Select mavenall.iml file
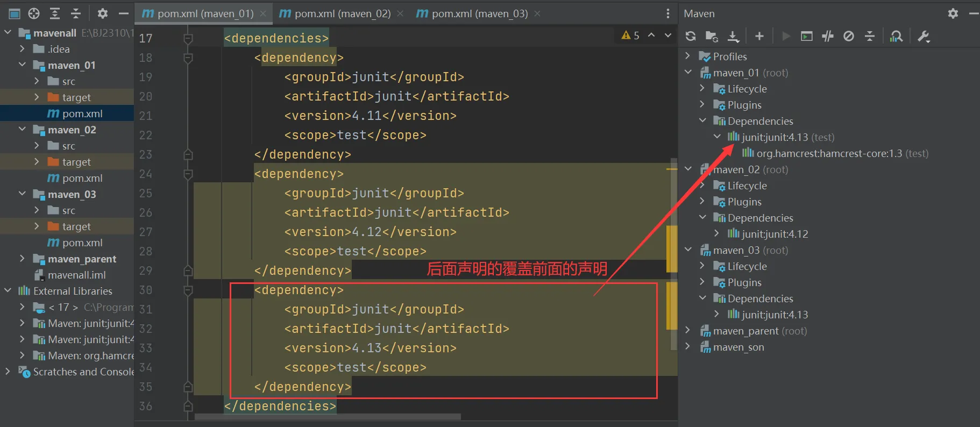 pyautogui.click(x=70, y=275)
